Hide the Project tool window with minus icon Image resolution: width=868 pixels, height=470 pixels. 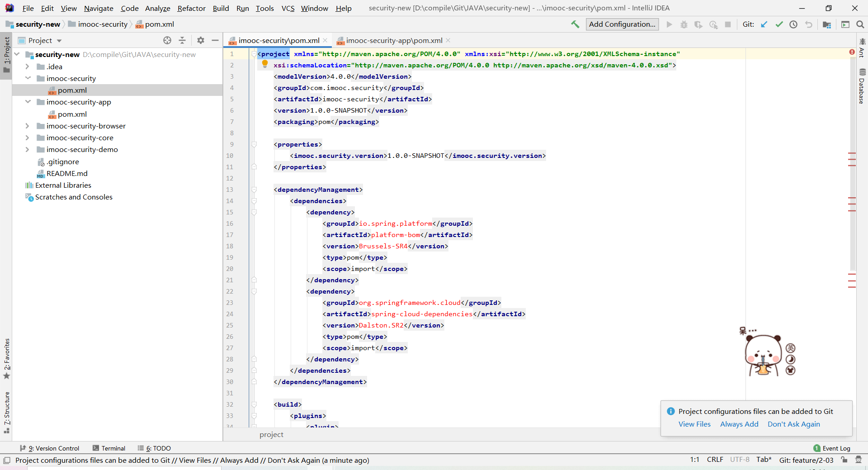click(x=215, y=40)
